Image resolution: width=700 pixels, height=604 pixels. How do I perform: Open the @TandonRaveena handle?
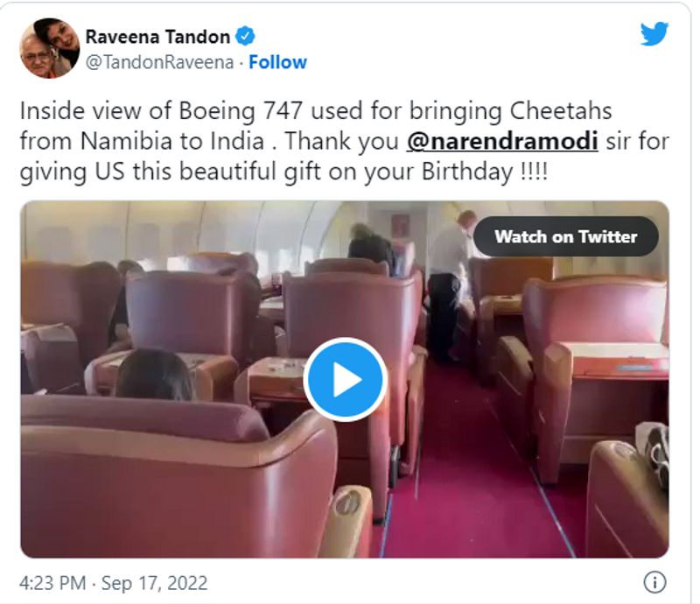point(159,62)
